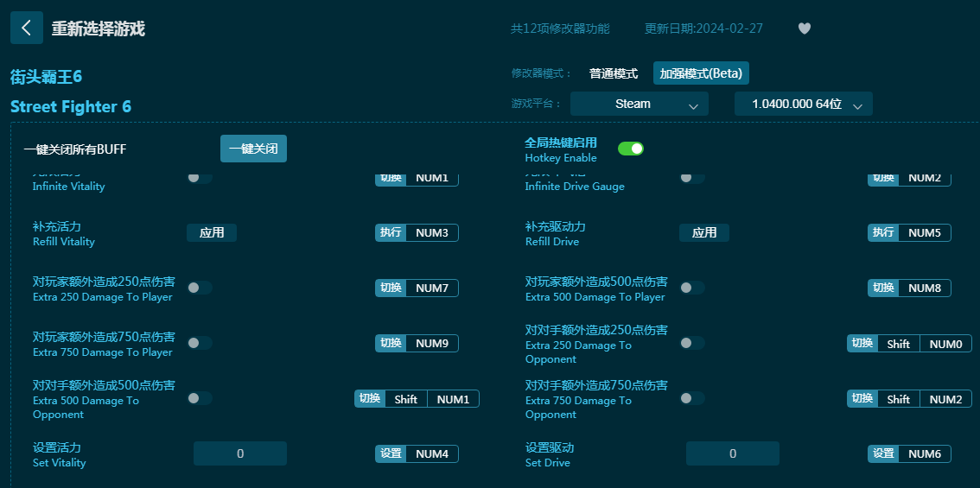980x488 pixels.
Task: Click the 一键关闭 button
Action: point(253,149)
